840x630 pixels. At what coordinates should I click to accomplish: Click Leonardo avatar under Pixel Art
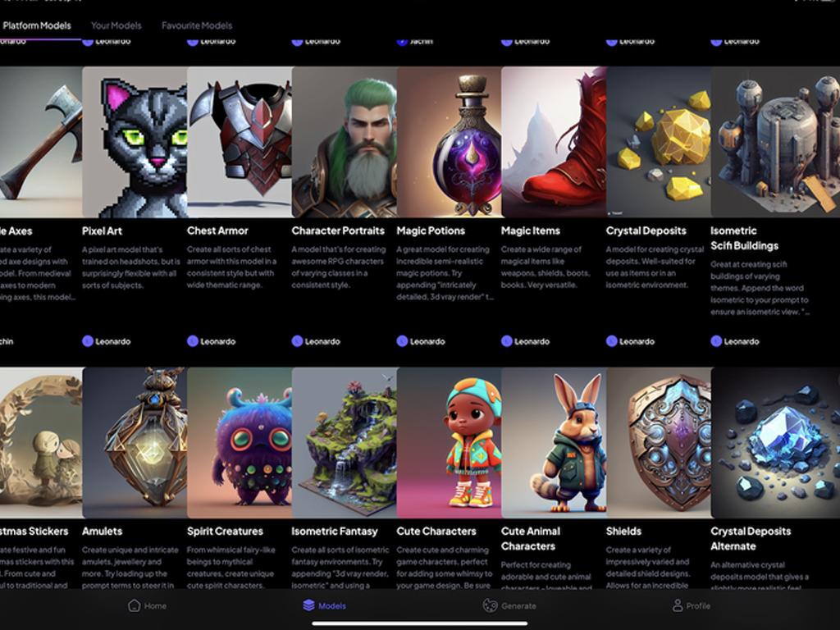[x=88, y=341]
